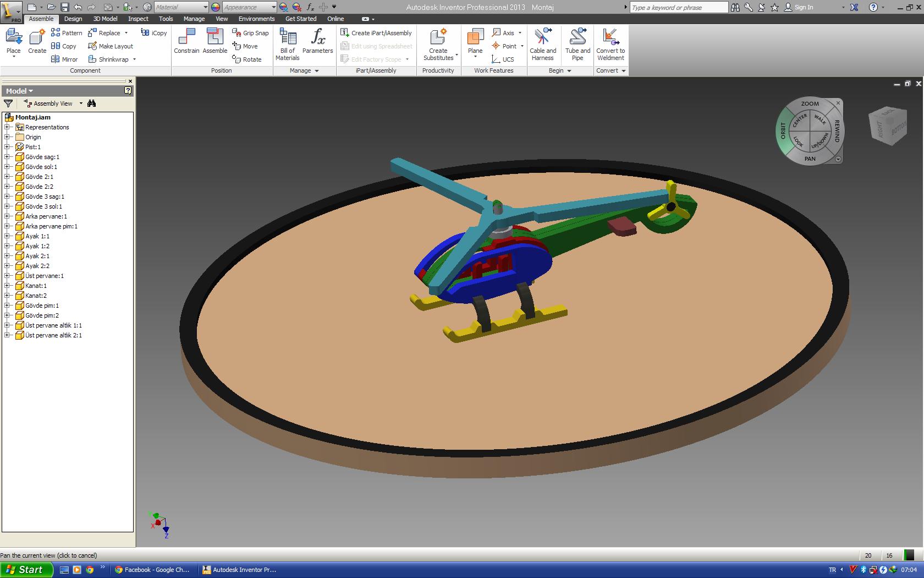Click the search keyword input field
Screen dimensions: 924x578
tap(678, 7)
